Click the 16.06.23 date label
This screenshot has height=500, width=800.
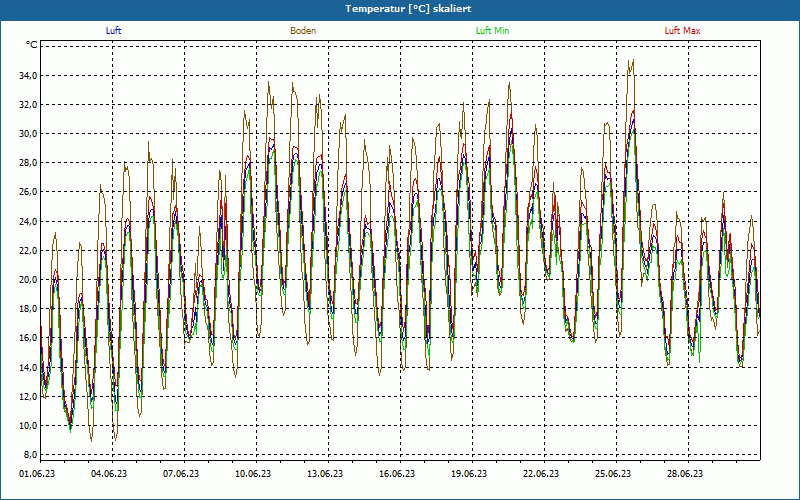pyautogui.click(x=397, y=474)
